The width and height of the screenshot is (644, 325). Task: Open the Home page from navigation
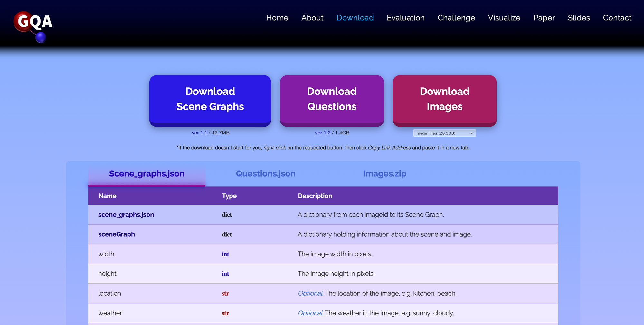point(277,18)
